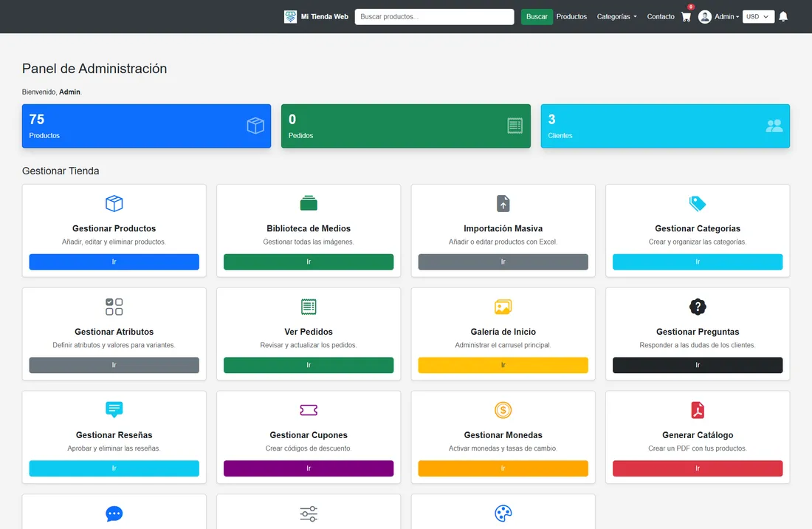Click the 75 Productos count
Viewport: 812px width, 529px height.
[x=37, y=119]
